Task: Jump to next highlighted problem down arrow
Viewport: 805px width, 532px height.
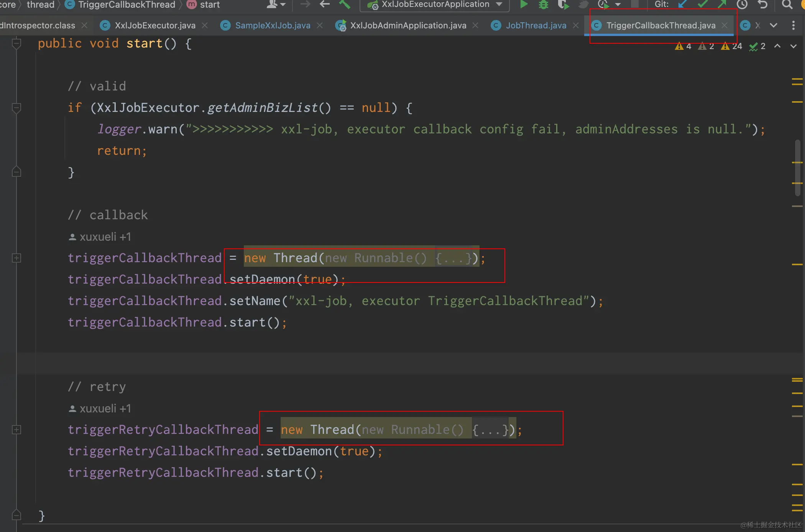Action: point(793,46)
